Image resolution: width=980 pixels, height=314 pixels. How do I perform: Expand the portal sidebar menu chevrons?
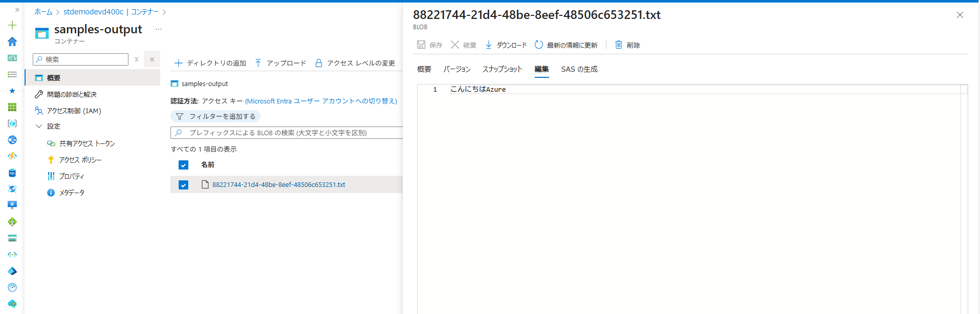coord(17,10)
